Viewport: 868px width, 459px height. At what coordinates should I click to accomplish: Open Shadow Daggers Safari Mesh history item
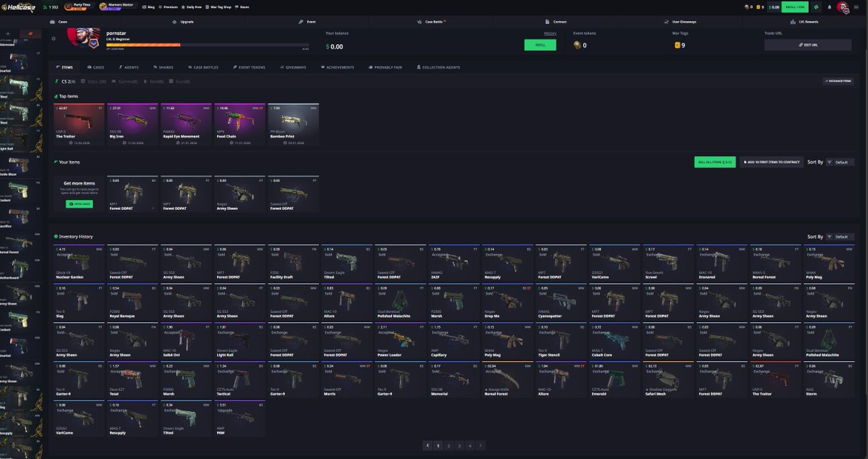[668, 379]
